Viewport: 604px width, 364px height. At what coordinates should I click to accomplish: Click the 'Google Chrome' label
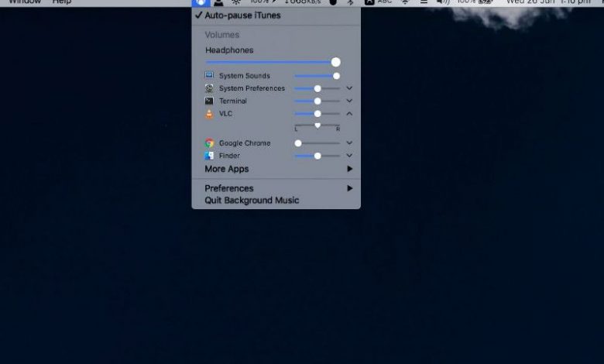point(245,143)
